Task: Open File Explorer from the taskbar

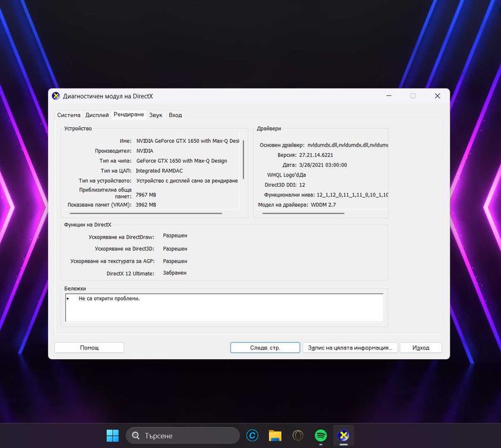Action: point(275,436)
